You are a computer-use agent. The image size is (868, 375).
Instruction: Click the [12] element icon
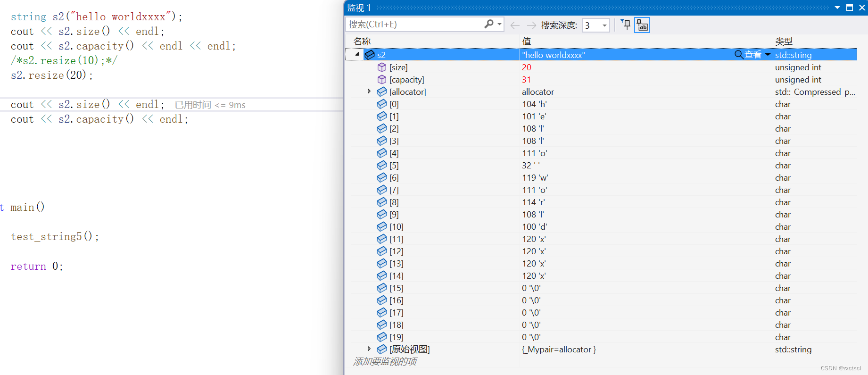[382, 251]
